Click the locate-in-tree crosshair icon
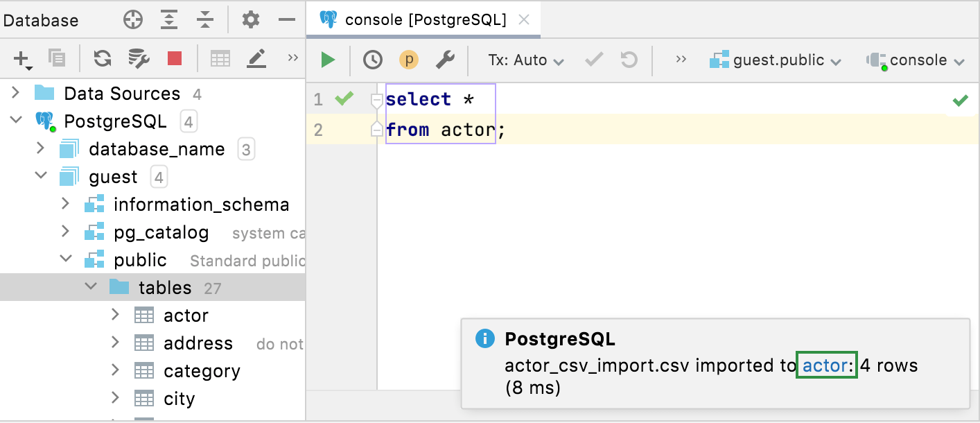The image size is (980, 423). click(133, 20)
